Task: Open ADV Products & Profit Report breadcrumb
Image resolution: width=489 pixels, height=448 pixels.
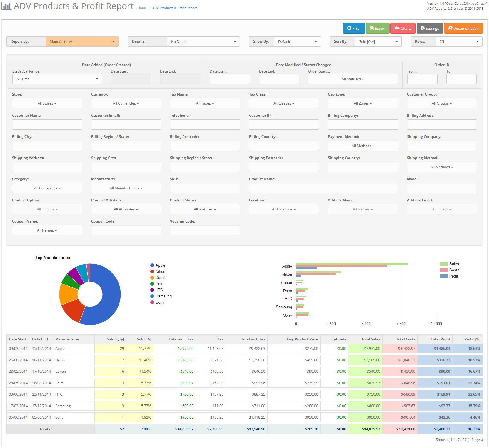Action: coord(174,8)
